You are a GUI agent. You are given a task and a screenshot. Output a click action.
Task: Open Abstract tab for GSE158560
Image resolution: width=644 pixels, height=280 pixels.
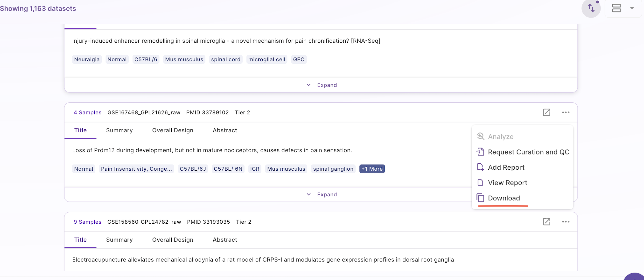(x=225, y=240)
